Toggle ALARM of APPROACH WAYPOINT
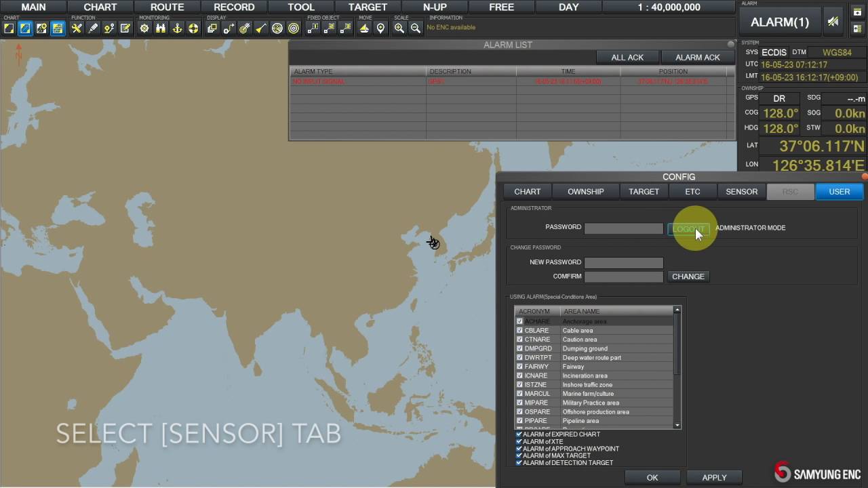The height and width of the screenshot is (488, 868). pos(519,449)
